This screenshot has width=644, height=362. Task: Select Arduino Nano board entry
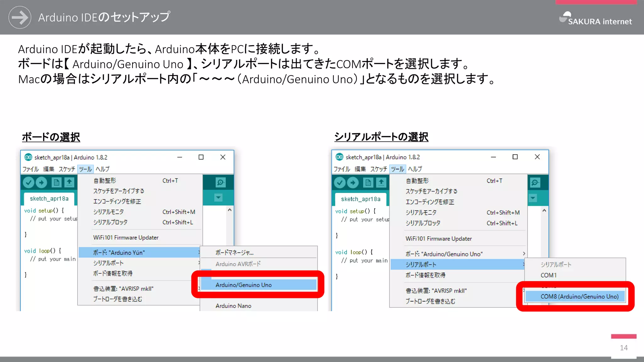(x=258, y=306)
